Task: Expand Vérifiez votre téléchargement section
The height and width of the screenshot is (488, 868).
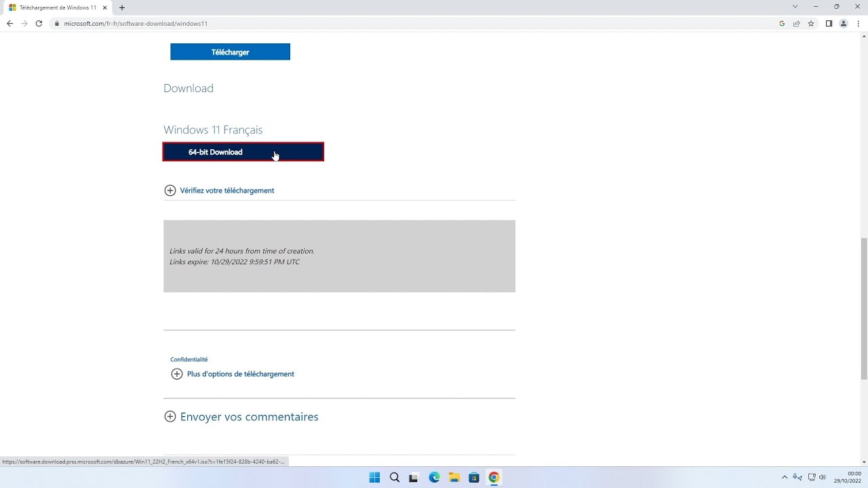Action: point(219,190)
